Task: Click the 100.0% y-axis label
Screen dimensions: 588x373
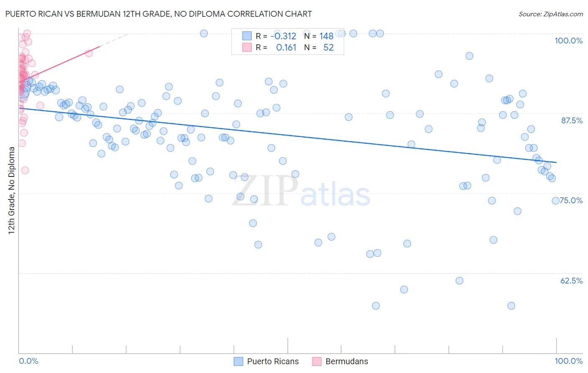Action: pyautogui.click(x=569, y=41)
